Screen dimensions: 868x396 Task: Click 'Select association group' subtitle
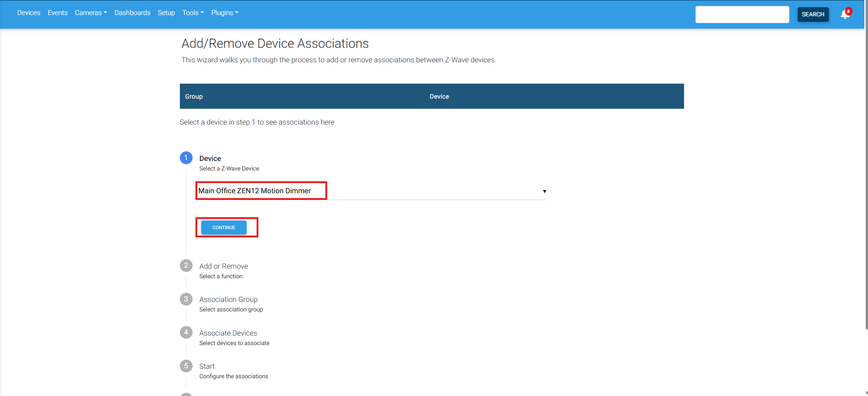231,310
